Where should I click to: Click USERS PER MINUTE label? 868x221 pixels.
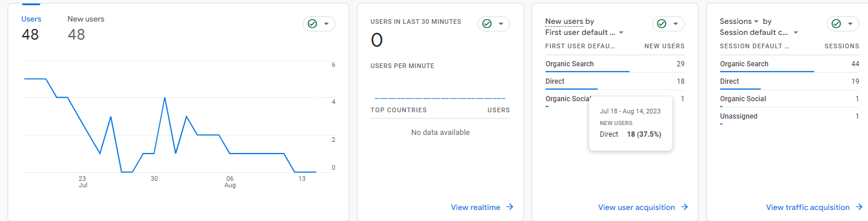tap(402, 66)
